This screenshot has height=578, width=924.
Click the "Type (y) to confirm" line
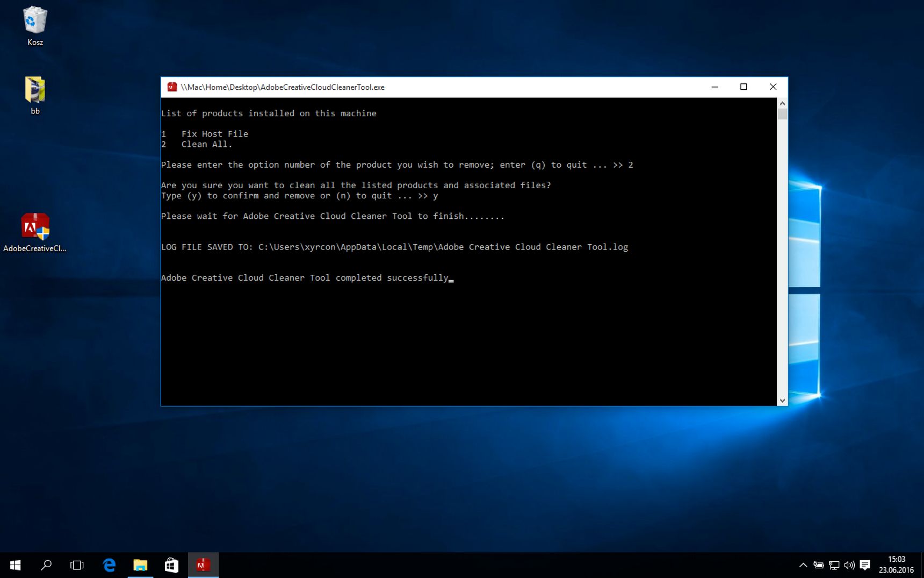pos(299,196)
